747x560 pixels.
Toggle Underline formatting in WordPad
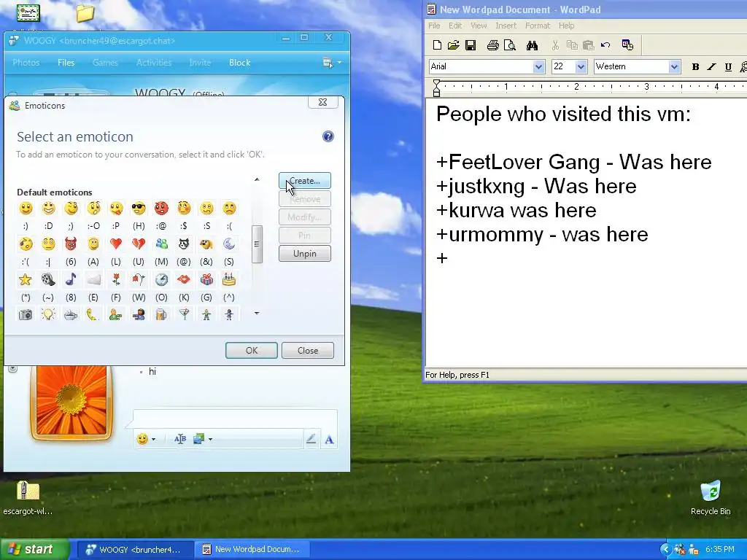[728, 66]
